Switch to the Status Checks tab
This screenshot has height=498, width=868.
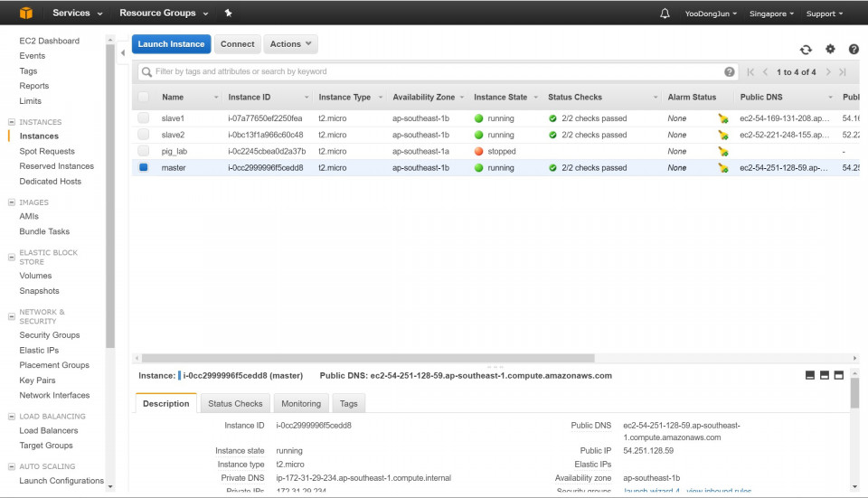(x=235, y=403)
